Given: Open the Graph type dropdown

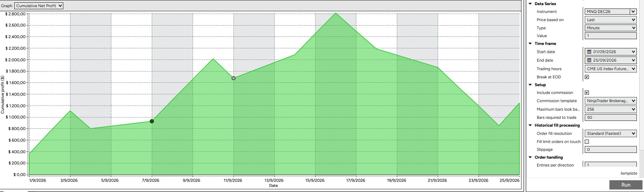Looking at the screenshot, I should click(39, 6).
